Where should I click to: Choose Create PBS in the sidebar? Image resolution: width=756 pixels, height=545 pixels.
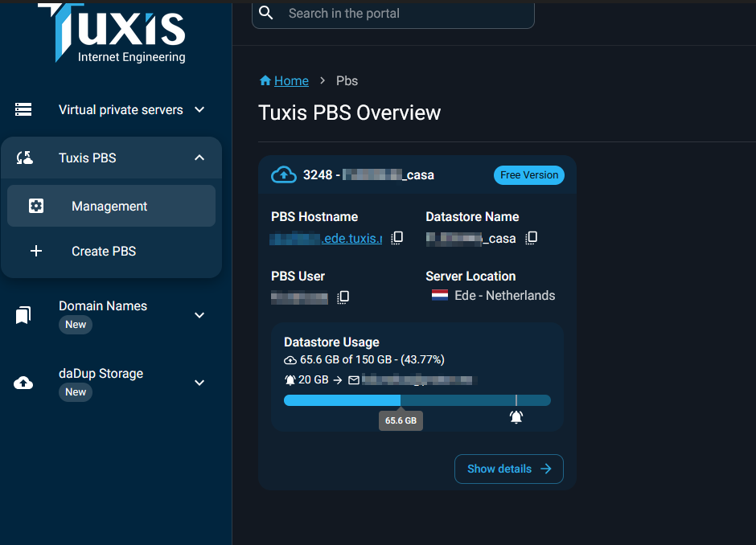111,251
